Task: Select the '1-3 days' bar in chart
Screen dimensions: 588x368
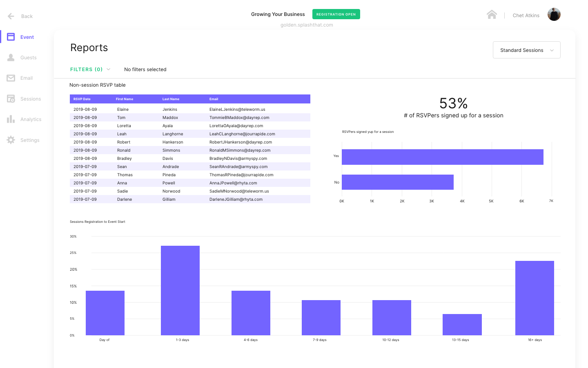Action: click(180, 290)
